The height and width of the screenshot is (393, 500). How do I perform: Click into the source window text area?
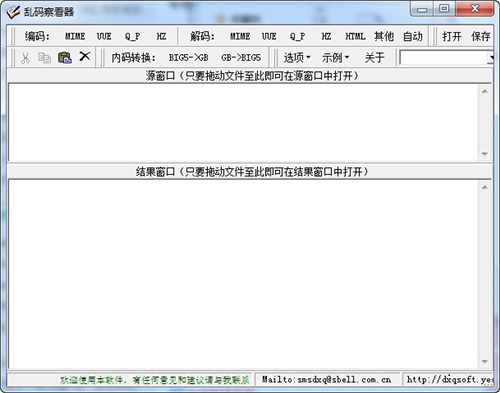tap(244, 122)
